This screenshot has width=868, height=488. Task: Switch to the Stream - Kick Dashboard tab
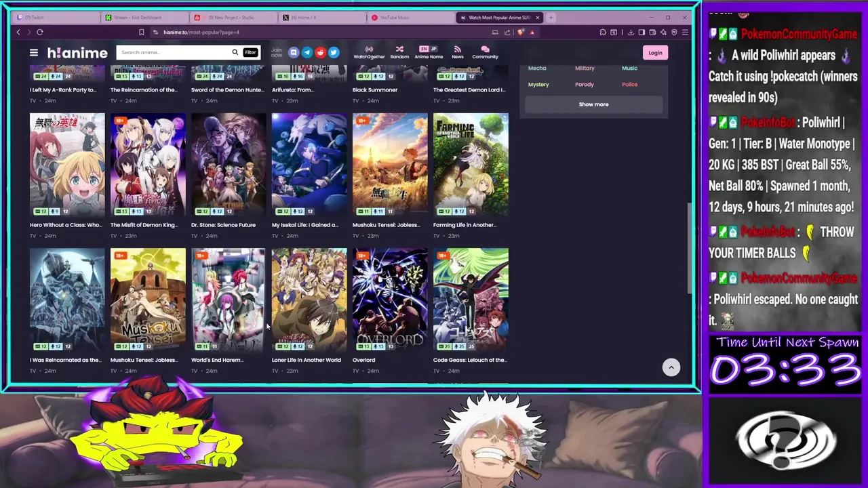click(146, 18)
